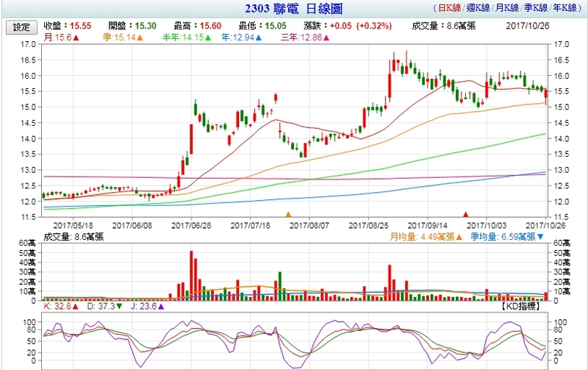Viewport: 588px width, 370px height.
Task: Click the blue down arrow beside 季均量 6.59萬張
Action: point(540,237)
